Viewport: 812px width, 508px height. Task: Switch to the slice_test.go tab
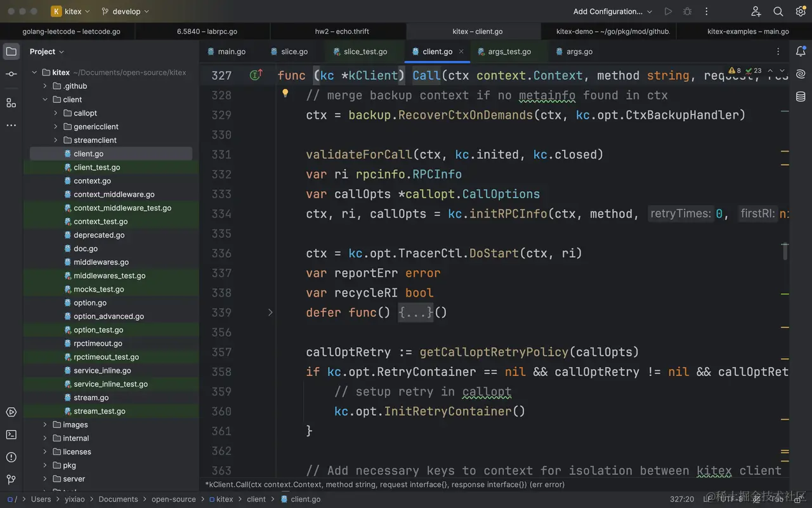click(x=365, y=52)
